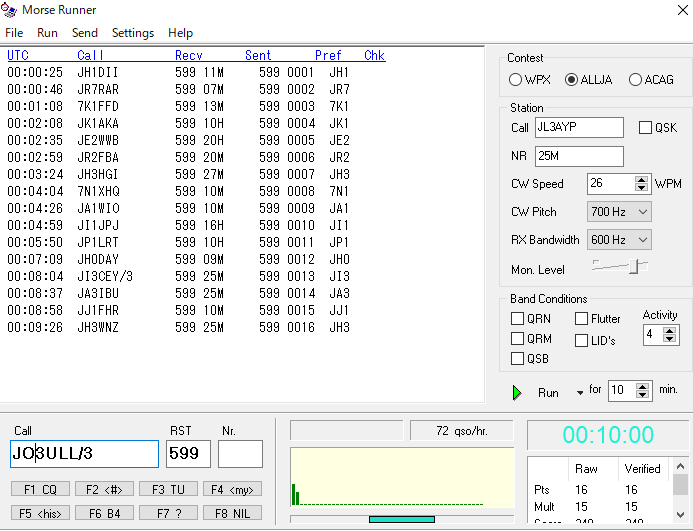Increase Activity level with up arrow
The height and width of the screenshot is (531, 693).
point(670,331)
